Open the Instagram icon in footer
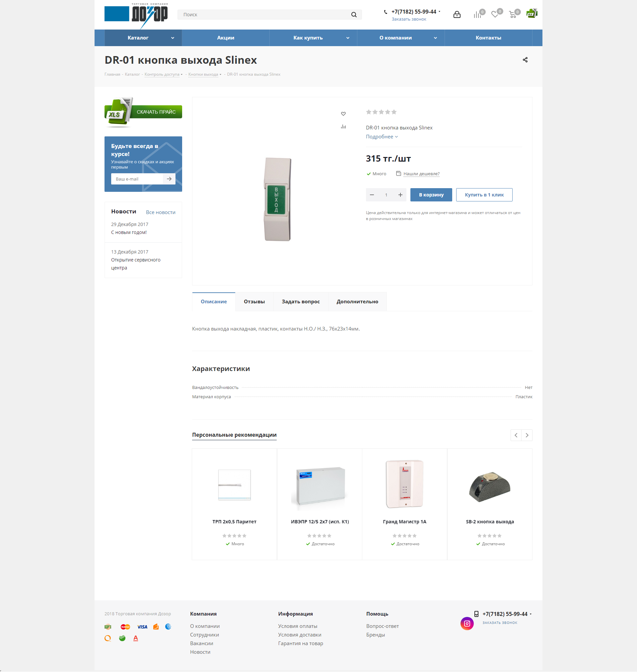Image resolution: width=637 pixels, height=672 pixels. (x=467, y=624)
